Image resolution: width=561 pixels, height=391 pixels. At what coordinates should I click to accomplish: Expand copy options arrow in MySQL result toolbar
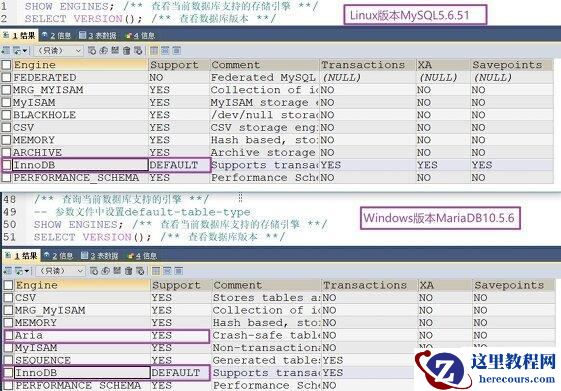25,50
